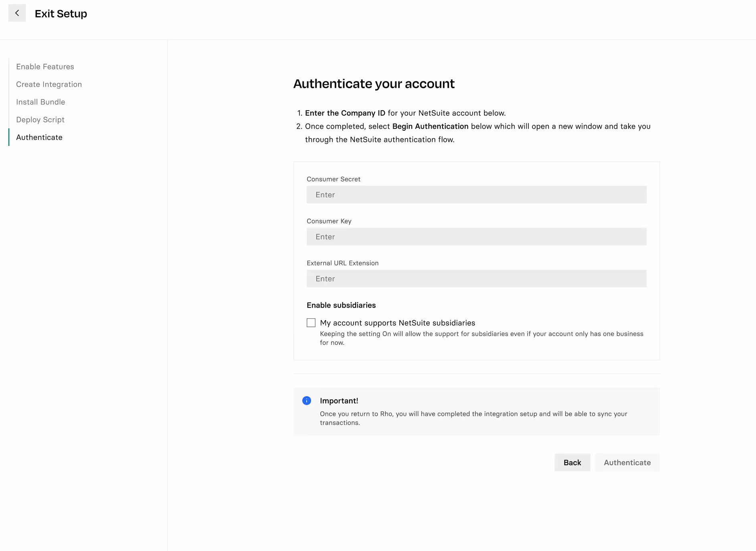Viewport: 756px width, 551px height.
Task: Select the Authenticate step in sidebar
Action: [39, 137]
